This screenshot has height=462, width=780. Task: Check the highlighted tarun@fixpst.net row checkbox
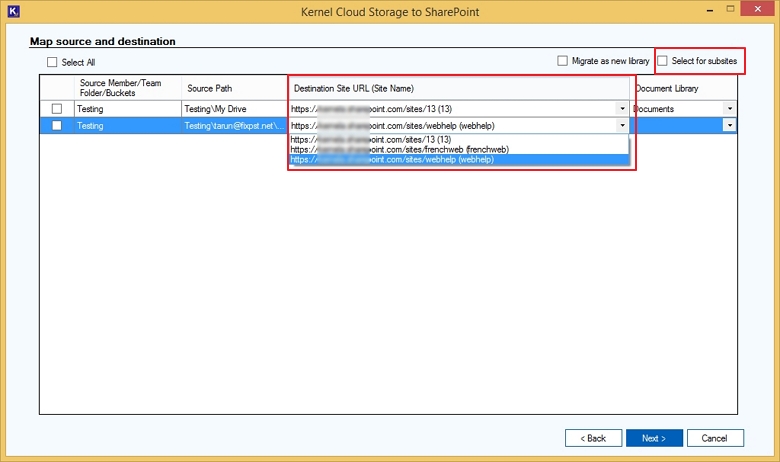57,125
